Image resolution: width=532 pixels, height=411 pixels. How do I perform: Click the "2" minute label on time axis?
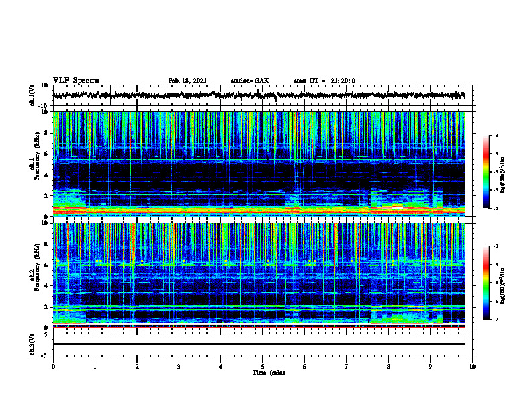pyautogui.click(x=137, y=367)
